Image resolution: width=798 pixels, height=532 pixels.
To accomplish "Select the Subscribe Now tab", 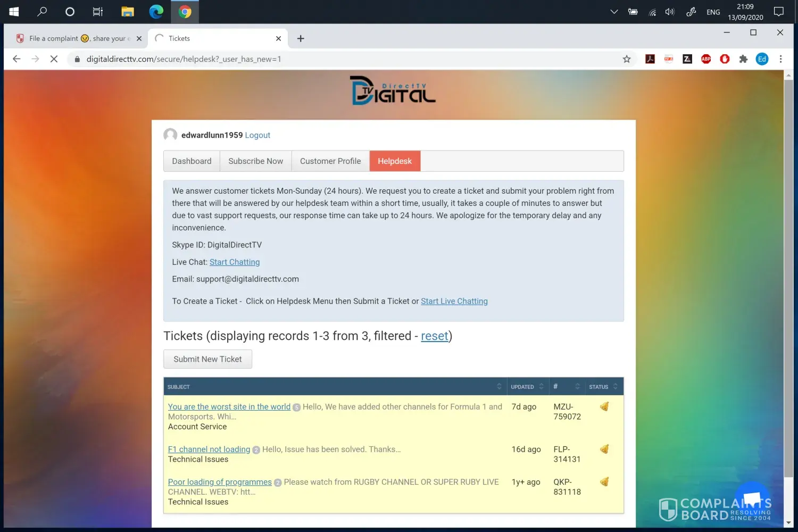I will 255,161.
